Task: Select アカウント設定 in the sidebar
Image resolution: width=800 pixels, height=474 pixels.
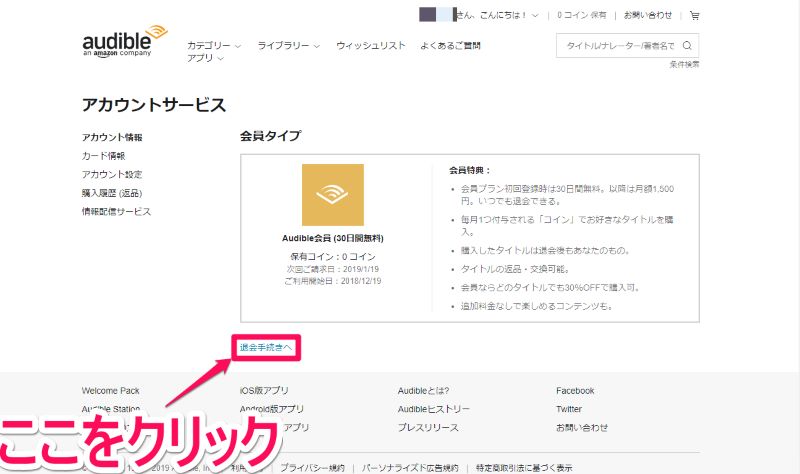Action: click(112, 174)
